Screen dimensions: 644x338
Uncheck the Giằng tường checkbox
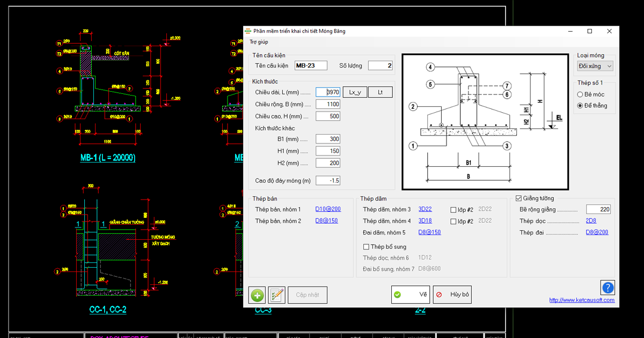(x=518, y=198)
